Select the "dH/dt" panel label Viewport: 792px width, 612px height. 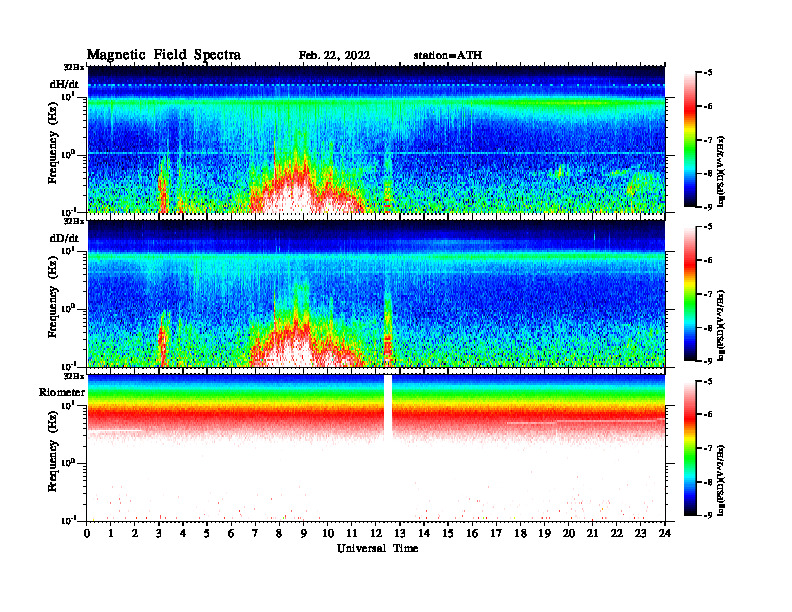pyautogui.click(x=64, y=84)
